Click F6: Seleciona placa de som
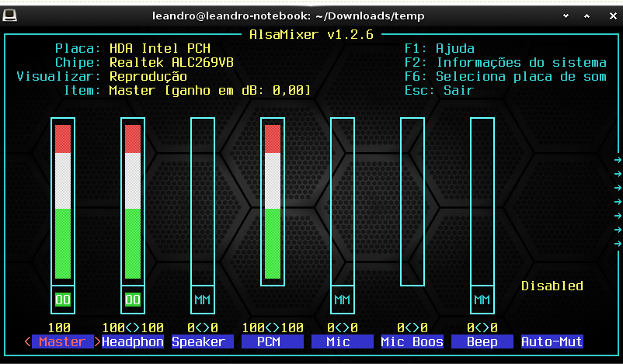The image size is (623, 364). 506,76
